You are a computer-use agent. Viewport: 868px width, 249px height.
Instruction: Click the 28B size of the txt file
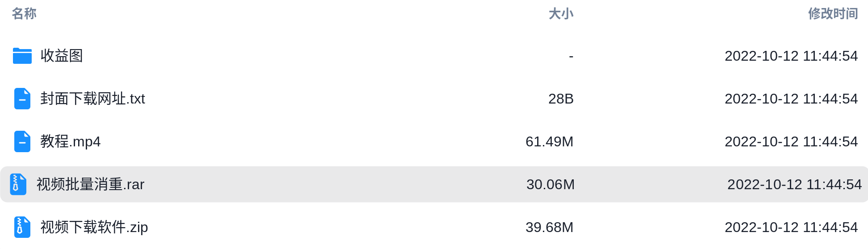click(x=561, y=99)
